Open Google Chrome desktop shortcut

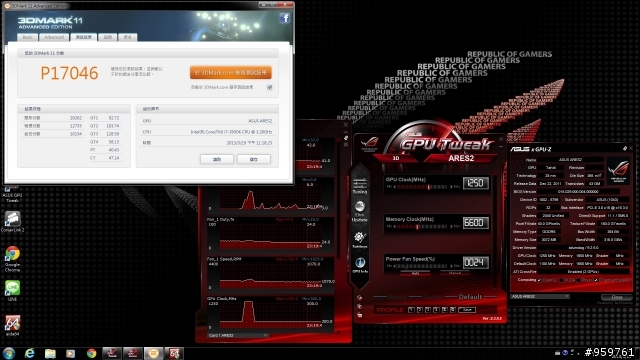point(12,258)
